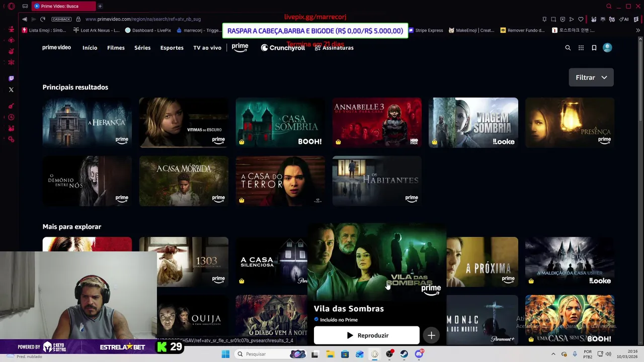Open Lost Ark Nexus bookmark
The width and height of the screenshot is (644, 362).
96,30
